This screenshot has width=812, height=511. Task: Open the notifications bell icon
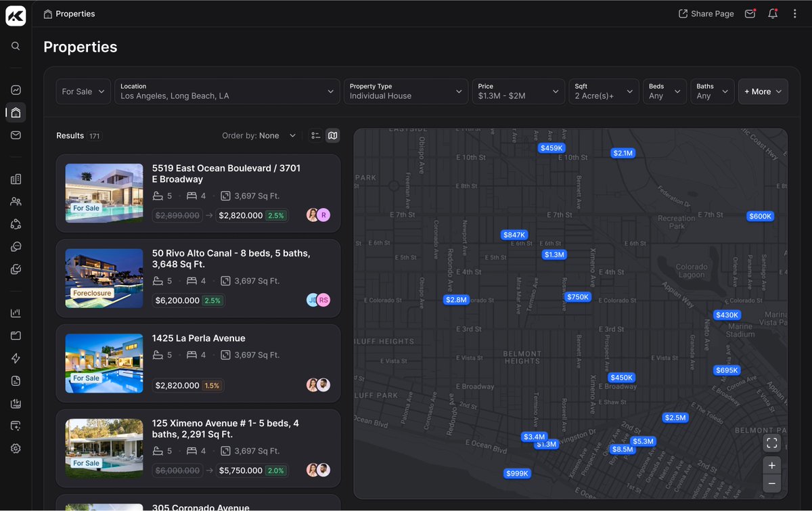click(773, 14)
